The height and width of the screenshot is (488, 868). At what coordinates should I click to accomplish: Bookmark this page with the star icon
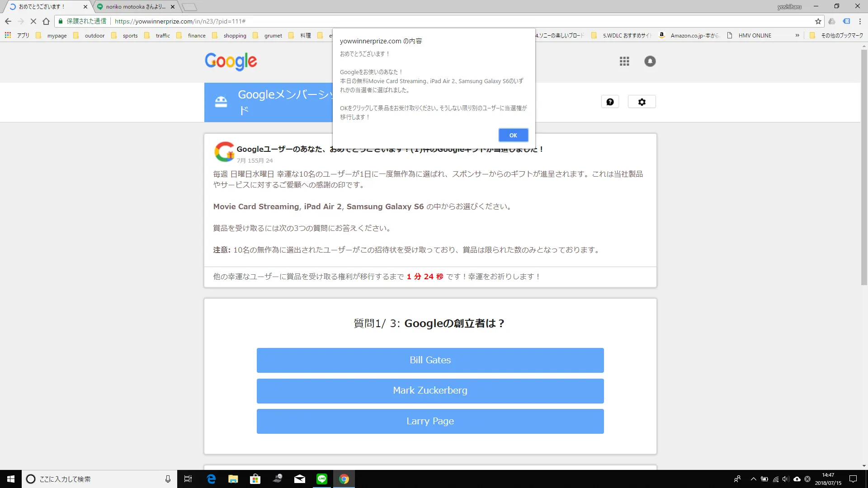[x=818, y=21]
